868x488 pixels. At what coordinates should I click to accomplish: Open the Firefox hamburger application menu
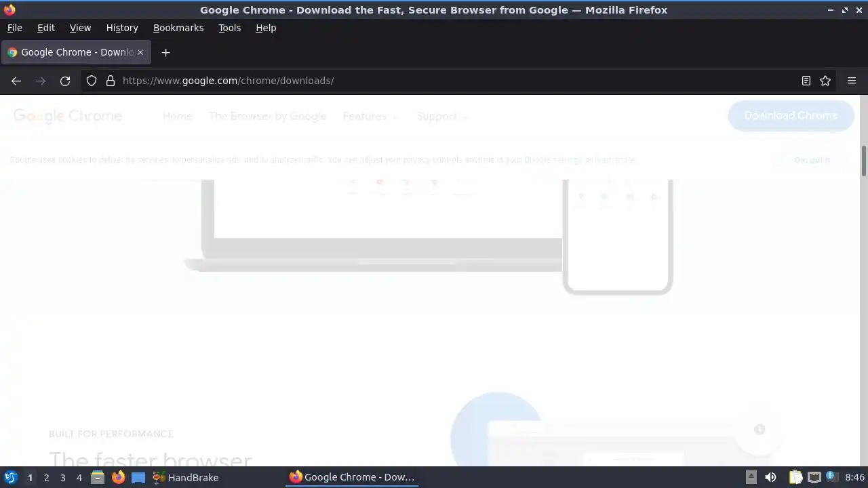[x=852, y=81]
